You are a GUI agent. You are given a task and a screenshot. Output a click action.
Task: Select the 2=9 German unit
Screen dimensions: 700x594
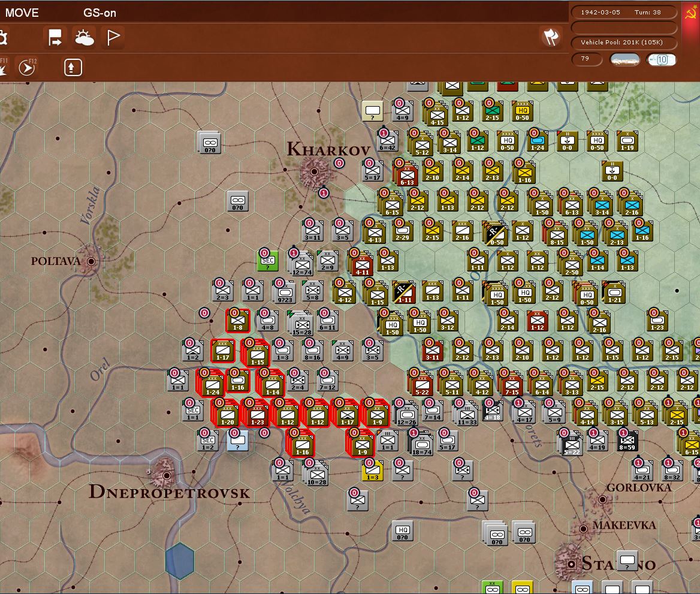click(x=327, y=261)
